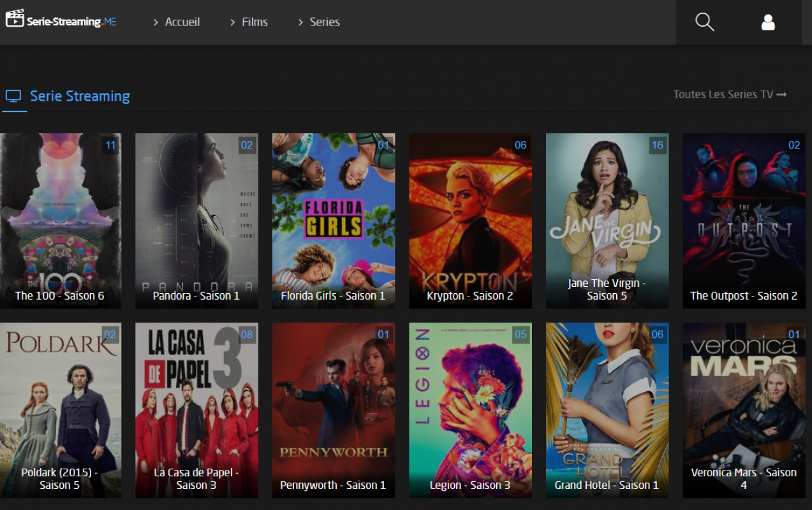Click episode badge 02 on The Outpost
The height and width of the screenshot is (510, 812).
click(x=794, y=145)
